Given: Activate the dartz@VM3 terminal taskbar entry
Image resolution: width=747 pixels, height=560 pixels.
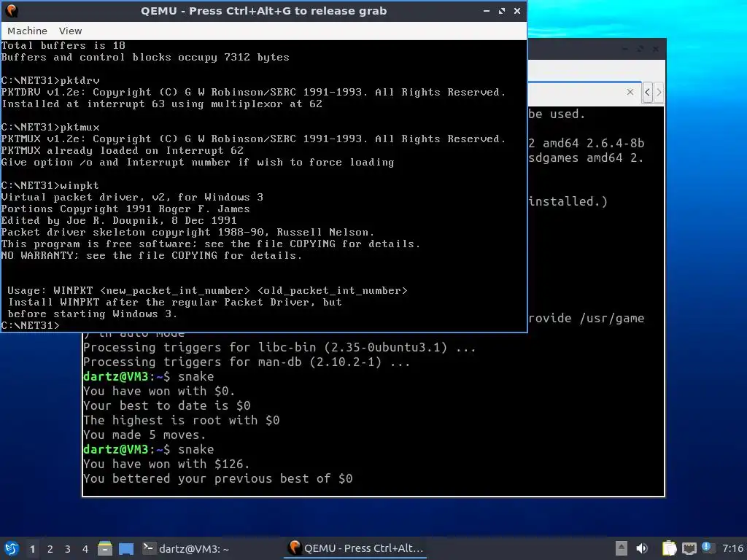Looking at the screenshot, I should 186,548.
